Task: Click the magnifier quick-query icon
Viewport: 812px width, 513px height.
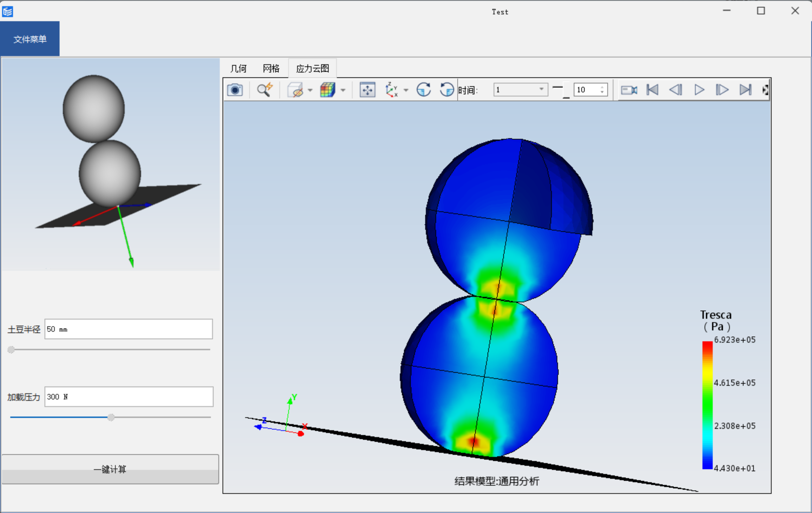Action: 265,90
